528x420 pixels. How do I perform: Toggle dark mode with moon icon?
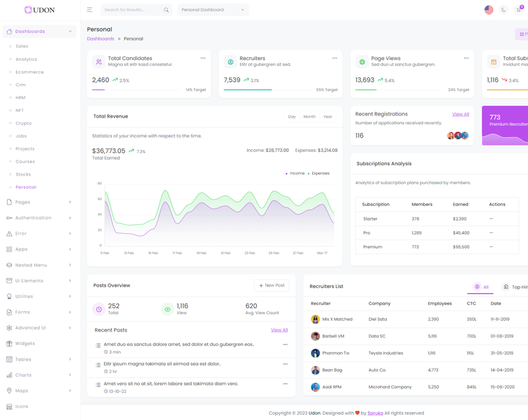coord(504,10)
